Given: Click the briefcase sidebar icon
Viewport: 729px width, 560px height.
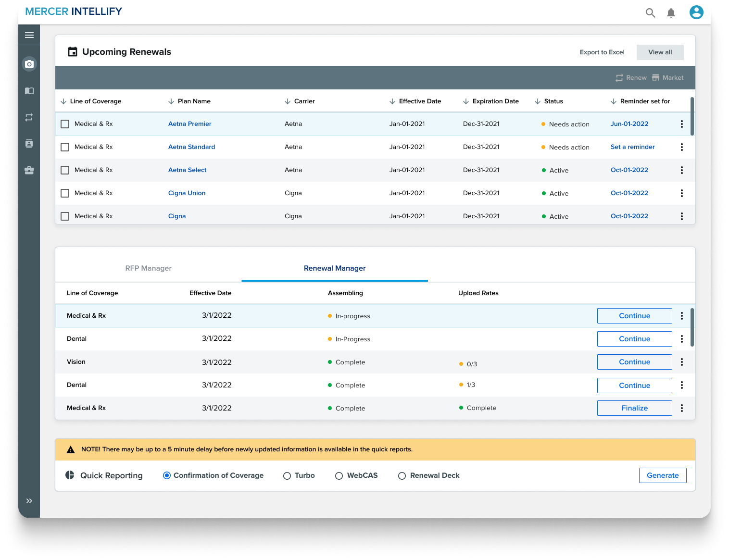Looking at the screenshot, I should pyautogui.click(x=29, y=170).
